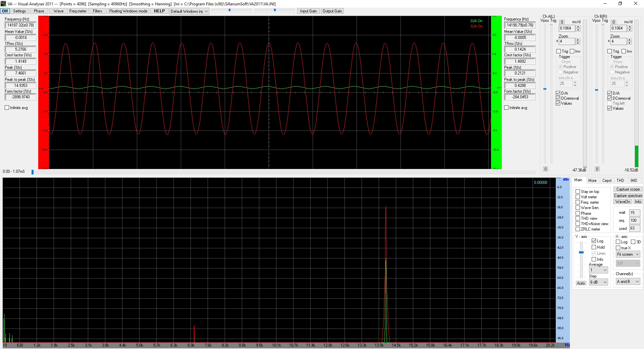Open Settings from the top toolbar
The image size is (644, 349).
pyautogui.click(x=19, y=11)
